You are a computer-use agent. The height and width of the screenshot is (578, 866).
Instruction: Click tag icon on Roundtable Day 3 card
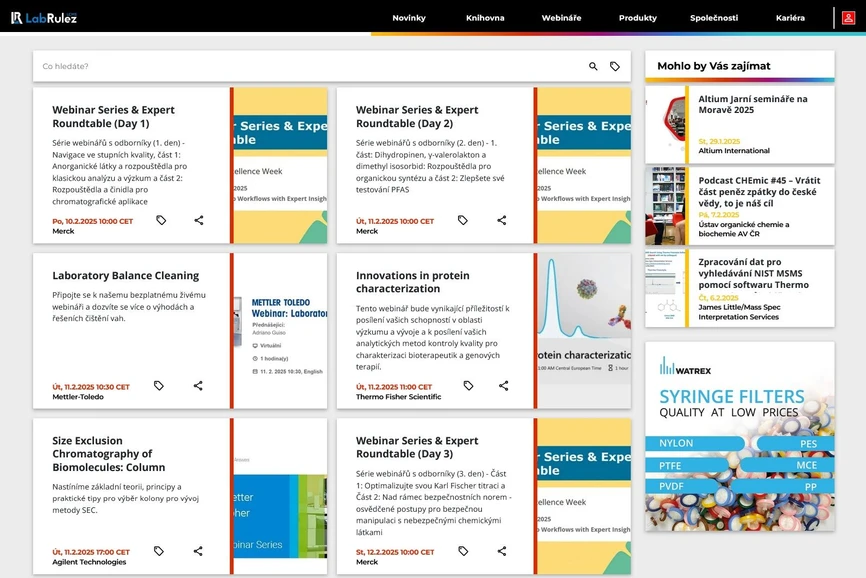(463, 551)
